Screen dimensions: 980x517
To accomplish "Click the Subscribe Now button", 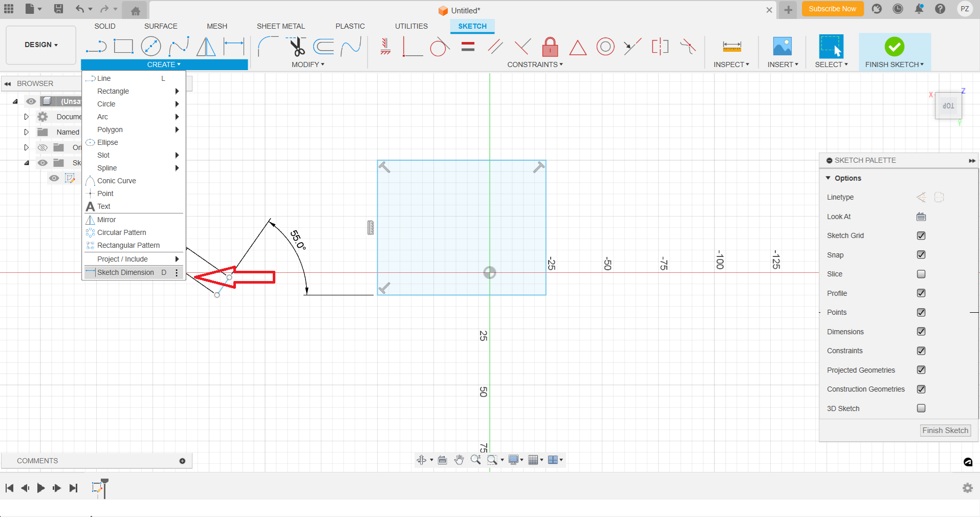I will coord(832,9).
